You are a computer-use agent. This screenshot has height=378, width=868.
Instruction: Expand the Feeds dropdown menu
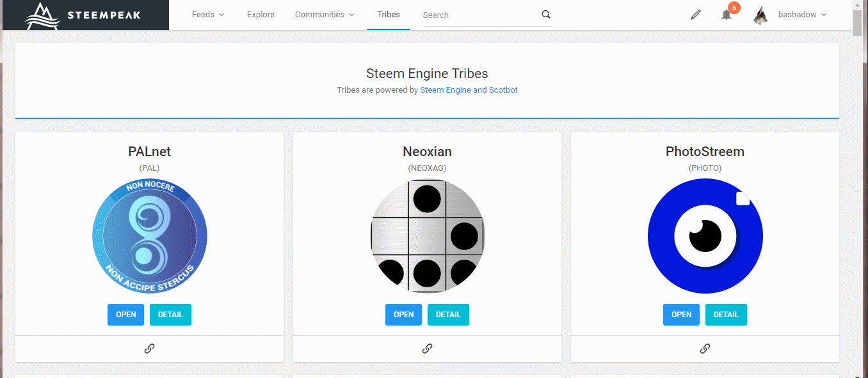pos(208,15)
